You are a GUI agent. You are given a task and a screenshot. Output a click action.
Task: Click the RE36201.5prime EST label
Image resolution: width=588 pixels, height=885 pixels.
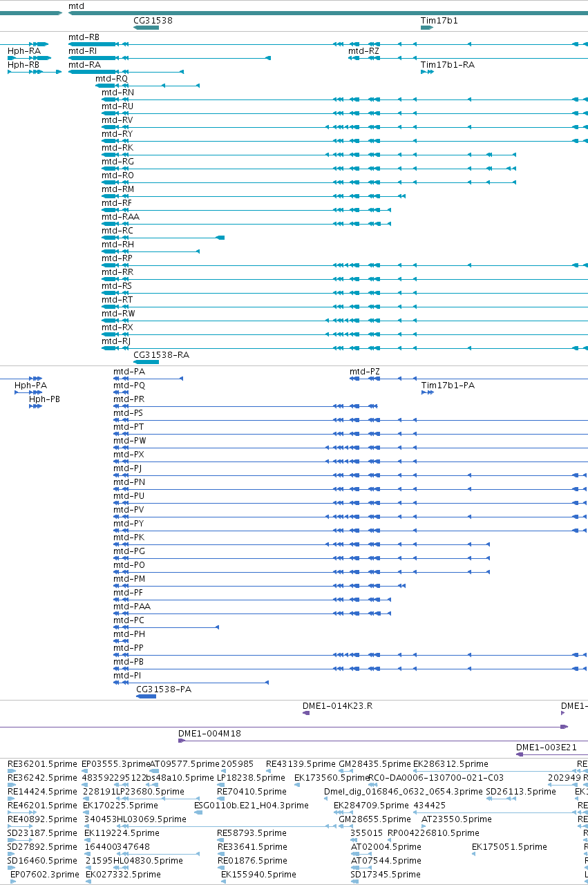click(x=43, y=763)
